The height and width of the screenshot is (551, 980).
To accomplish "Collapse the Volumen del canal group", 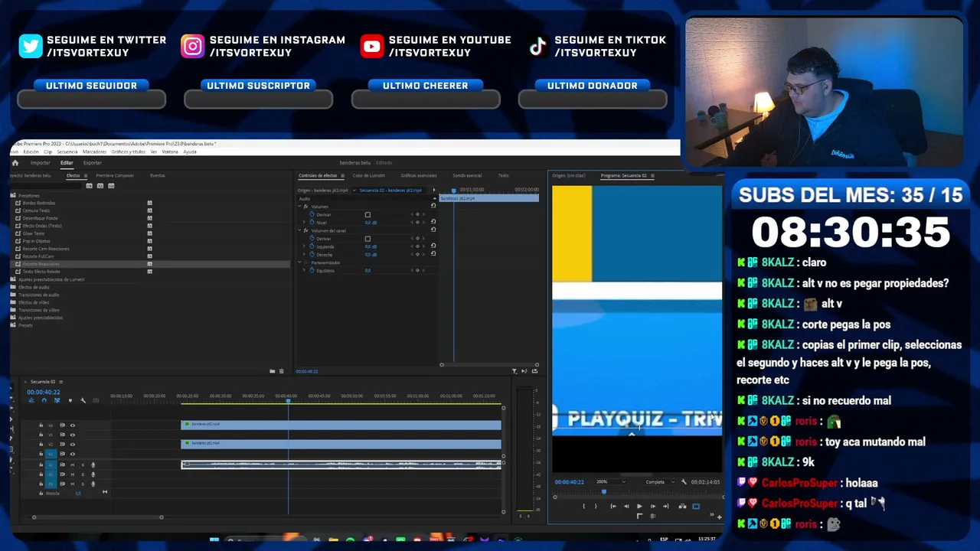I will coord(299,230).
